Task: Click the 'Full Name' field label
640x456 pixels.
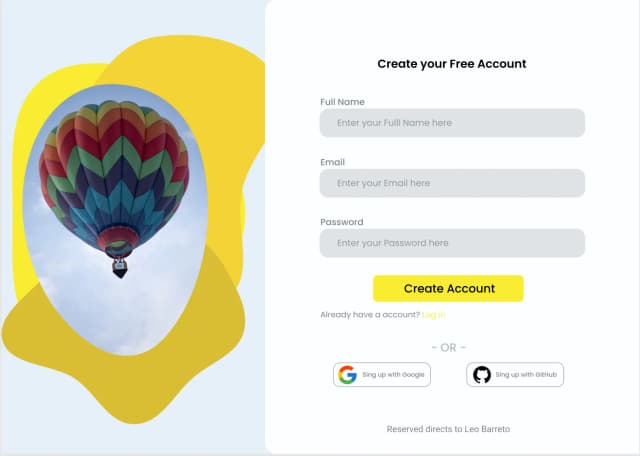Action: [342, 102]
